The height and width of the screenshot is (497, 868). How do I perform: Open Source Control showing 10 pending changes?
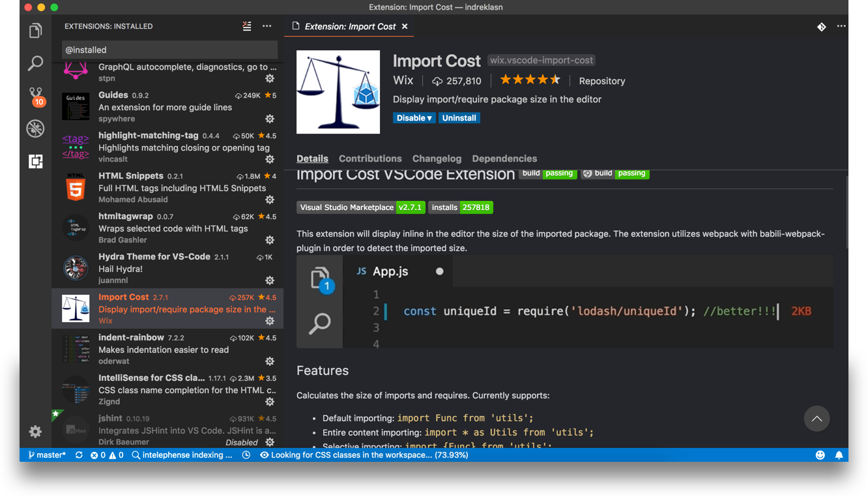pos(35,95)
